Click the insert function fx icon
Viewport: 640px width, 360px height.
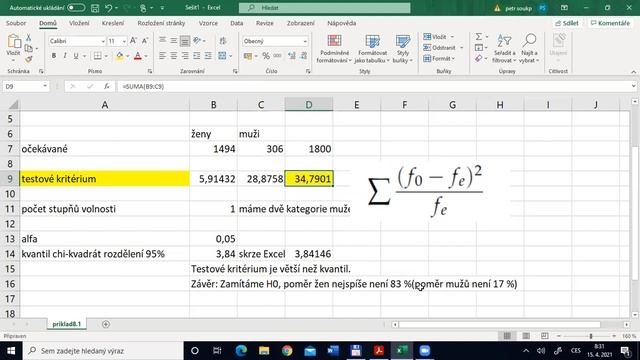107,86
